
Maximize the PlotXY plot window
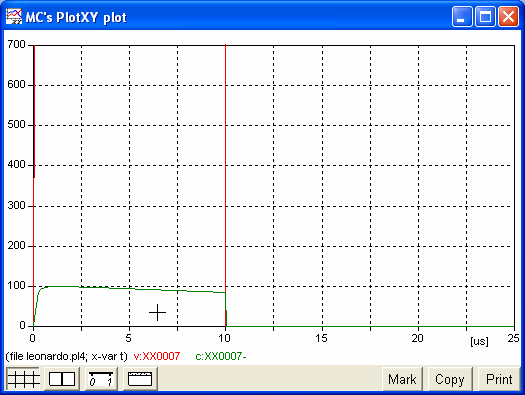[485, 16]
